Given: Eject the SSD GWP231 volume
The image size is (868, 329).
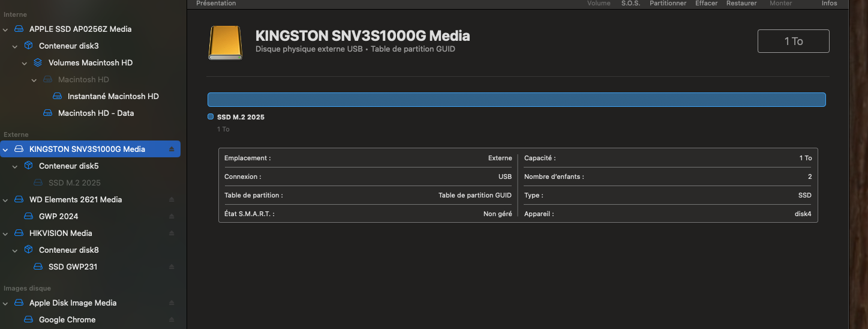Looking at the screenshot, I should pyautogui.click(x=172, y=267).
